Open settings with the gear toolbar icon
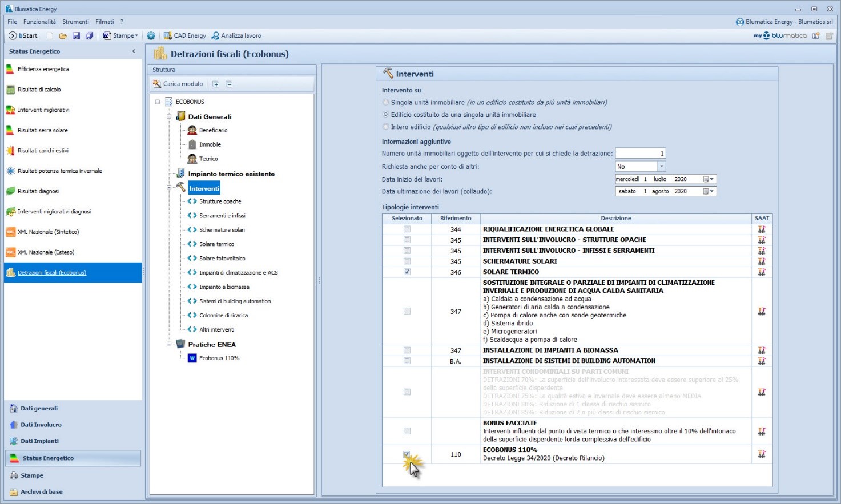Viewport: 841px width, 504px height. click(x=151, y=35)
